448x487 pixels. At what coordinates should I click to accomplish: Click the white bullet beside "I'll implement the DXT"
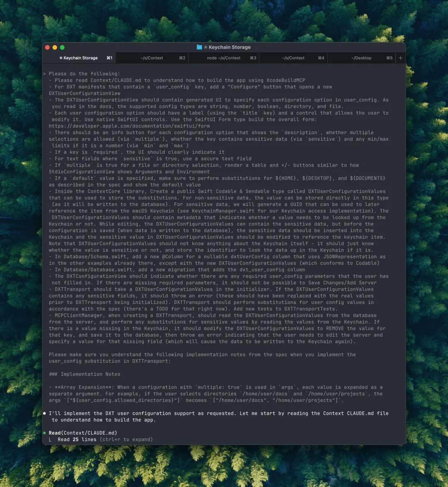[44, 414]
